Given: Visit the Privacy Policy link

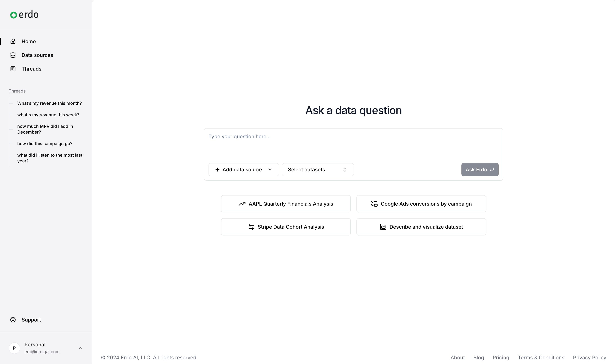Looking at the screenshot, I should [589, 357].
